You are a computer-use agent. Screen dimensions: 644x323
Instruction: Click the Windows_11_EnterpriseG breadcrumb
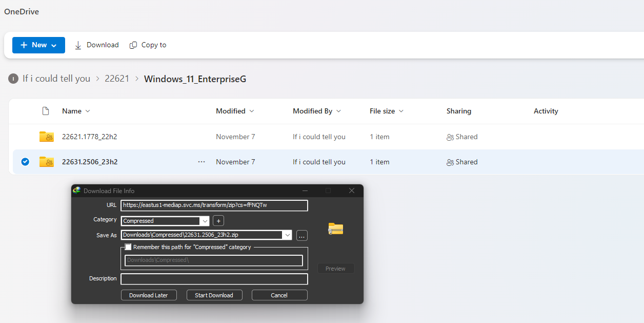click(x=195, y=79)
